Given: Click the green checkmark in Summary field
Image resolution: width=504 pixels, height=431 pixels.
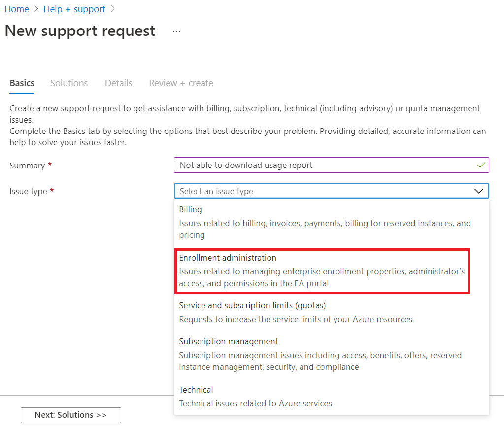Looking at the screenshot, I should pyautogui.click(x=481, y=166).
